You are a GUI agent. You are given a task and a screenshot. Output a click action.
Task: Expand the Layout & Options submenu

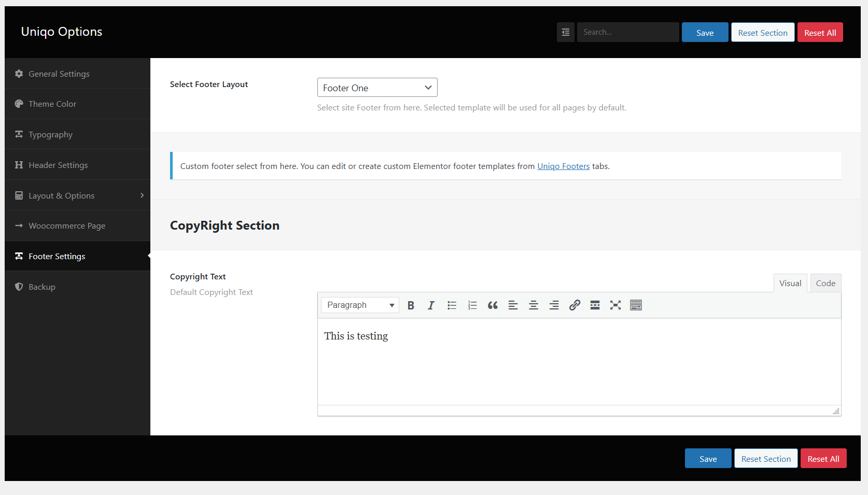[78, 195]
